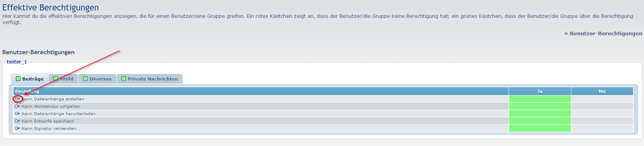Click green Ja cell for Kann Dateianhänge erstellen
644x146 pixels.
coord(540,99)
